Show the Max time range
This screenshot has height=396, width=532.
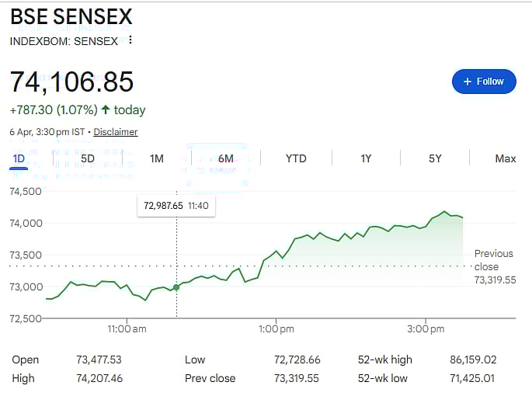coord(506,158)
